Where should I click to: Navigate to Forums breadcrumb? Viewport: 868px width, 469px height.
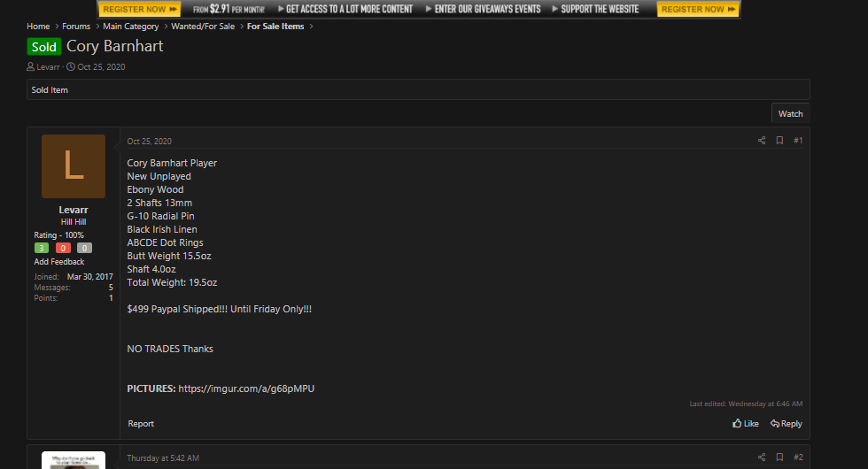point(76,27)
